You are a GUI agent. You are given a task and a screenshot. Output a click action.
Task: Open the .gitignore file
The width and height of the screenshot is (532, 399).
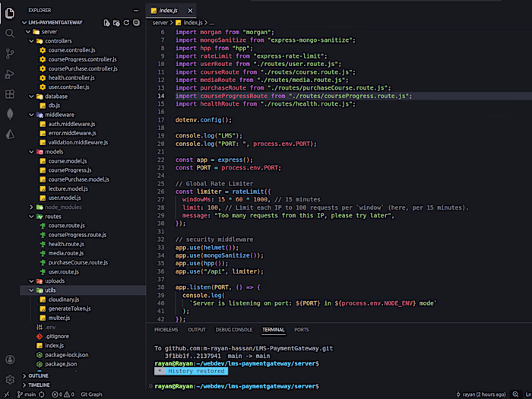[57, 337]
